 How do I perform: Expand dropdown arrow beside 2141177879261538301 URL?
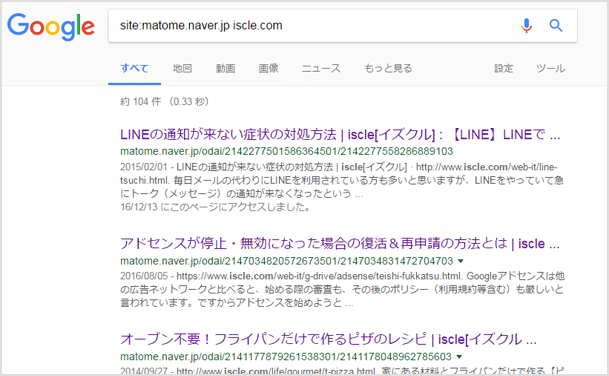coord(459,357)
